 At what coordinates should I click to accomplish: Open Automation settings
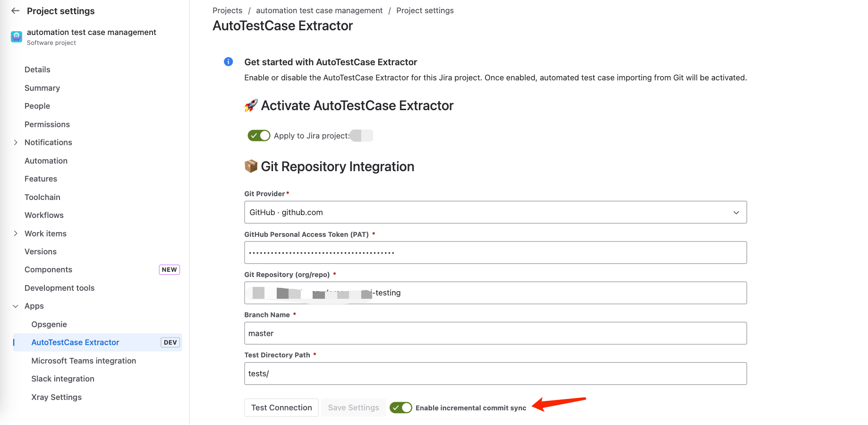click(x=46, y=161)
